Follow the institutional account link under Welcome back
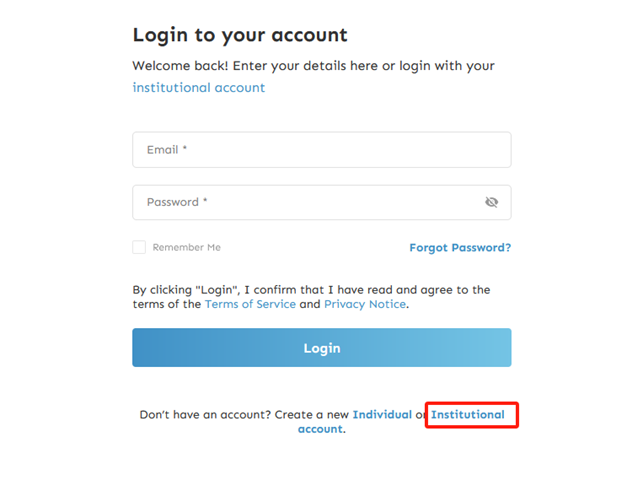Viewport: 643px width, 480px height. point(198,88)
